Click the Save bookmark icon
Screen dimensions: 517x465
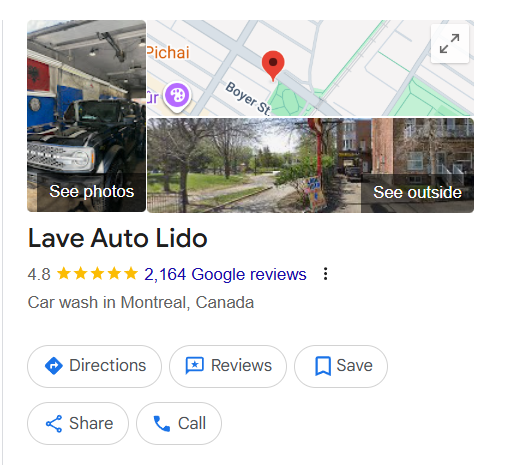click(x=323, y=366)
